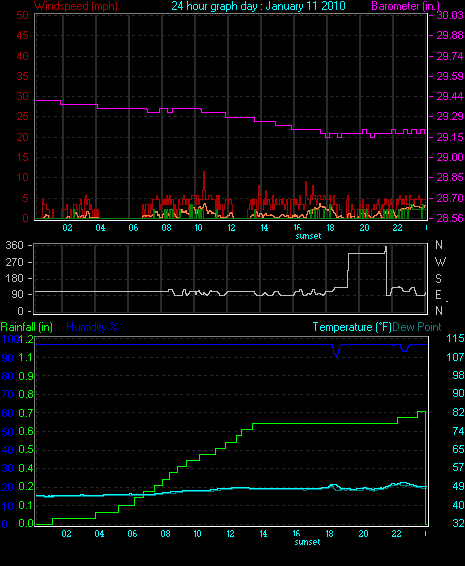The width and height of the screenshot is (465, 566).
Task: Select compass label E beside direction chart
Action: point(438,295)
